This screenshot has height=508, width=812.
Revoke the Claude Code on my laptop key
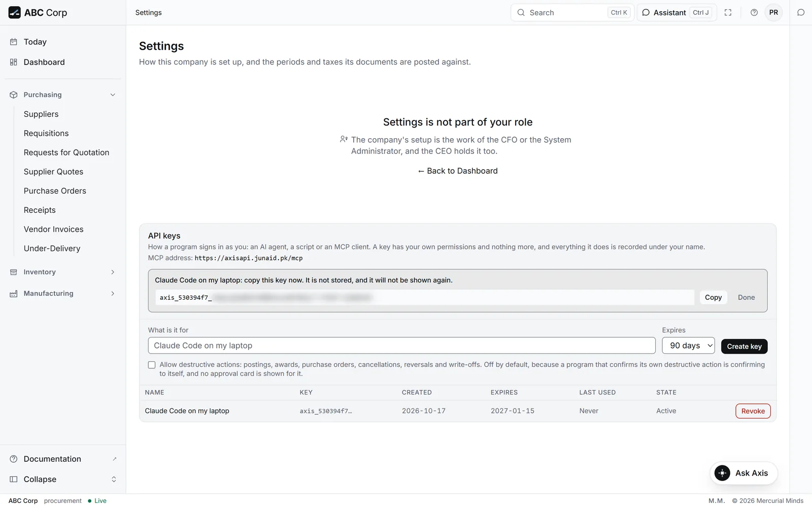click(x=753, y=411)
